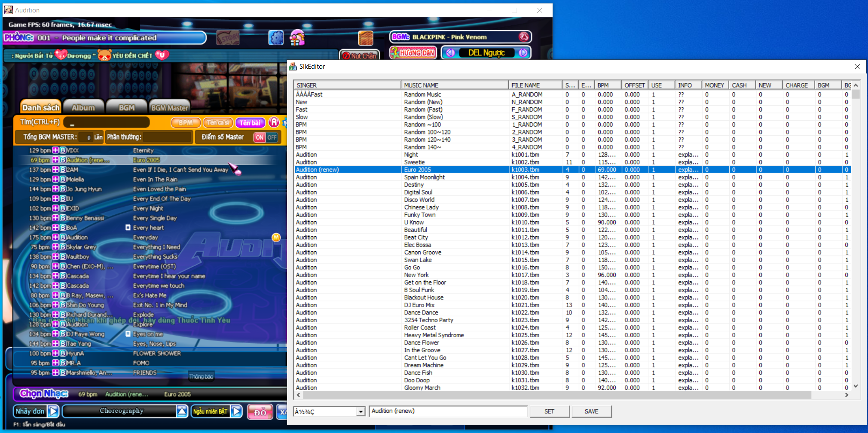868x433 pixels.
Task: Click the orange wardrobe icon
Action: pyautogui.click(x=366, y=38)
